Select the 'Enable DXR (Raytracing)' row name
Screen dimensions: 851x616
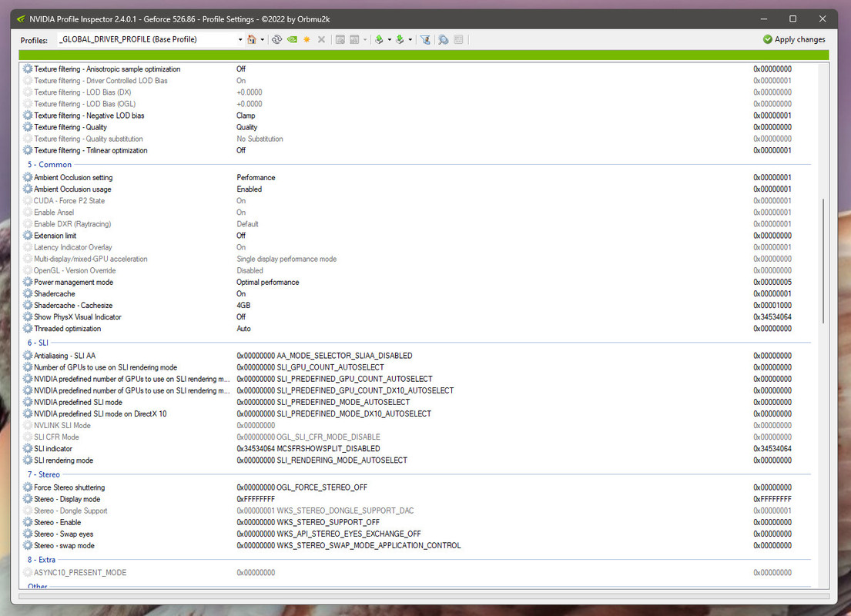[72, 224]
